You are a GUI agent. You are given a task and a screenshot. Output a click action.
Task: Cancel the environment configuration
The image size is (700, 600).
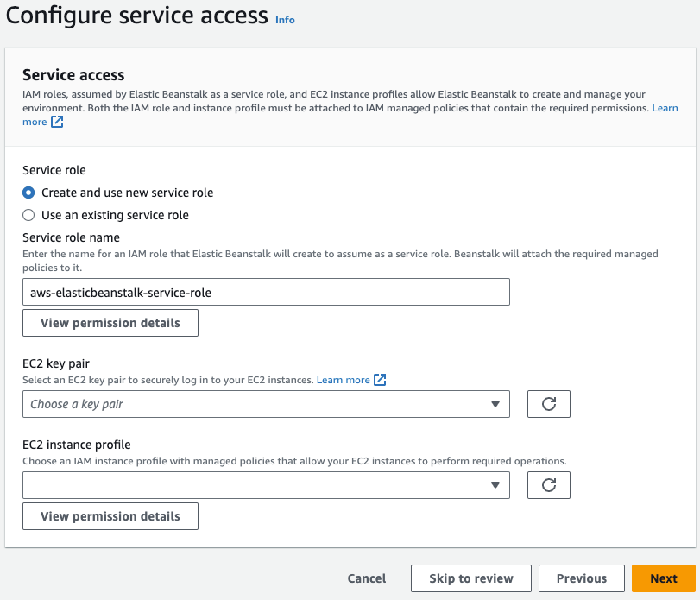pyautogui.click(x=366, y=578)
